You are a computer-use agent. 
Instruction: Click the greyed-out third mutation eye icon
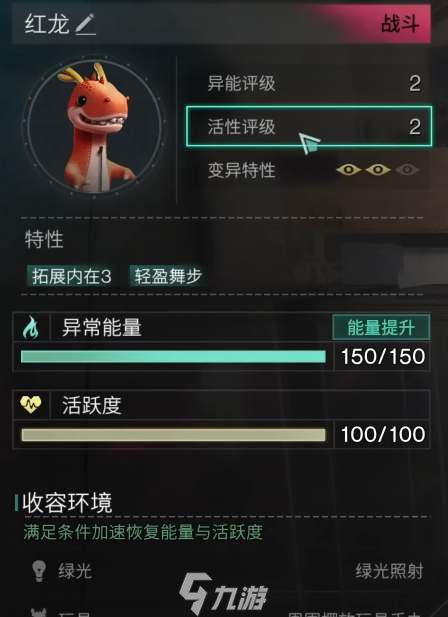click(x=407, y=170)
